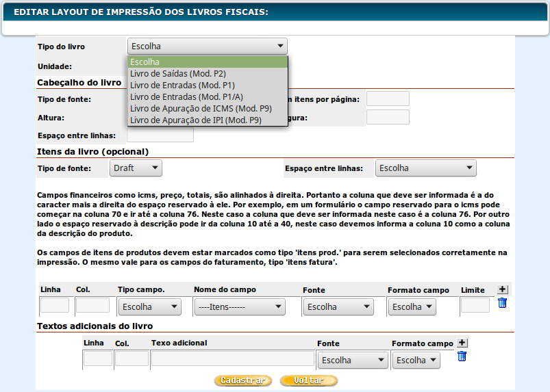Choose Livro de Entradas (Mod. P1)

point(182,86)
